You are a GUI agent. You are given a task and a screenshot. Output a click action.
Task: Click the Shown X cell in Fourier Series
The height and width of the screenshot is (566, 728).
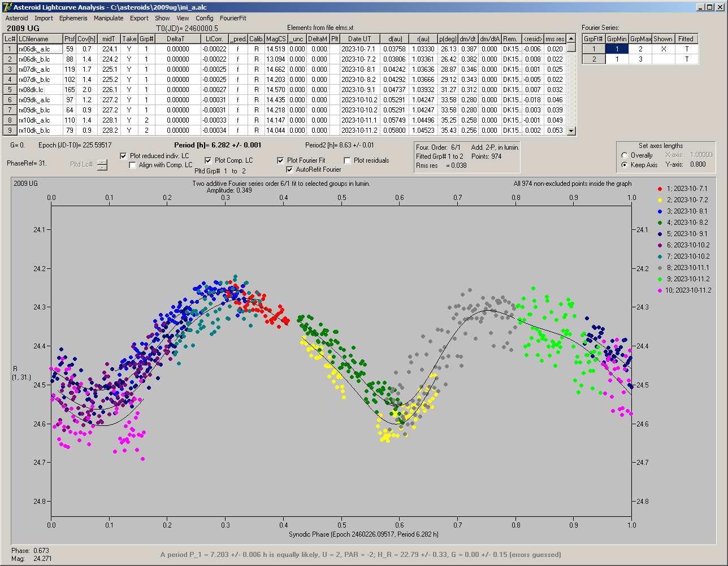pos(663,49)
